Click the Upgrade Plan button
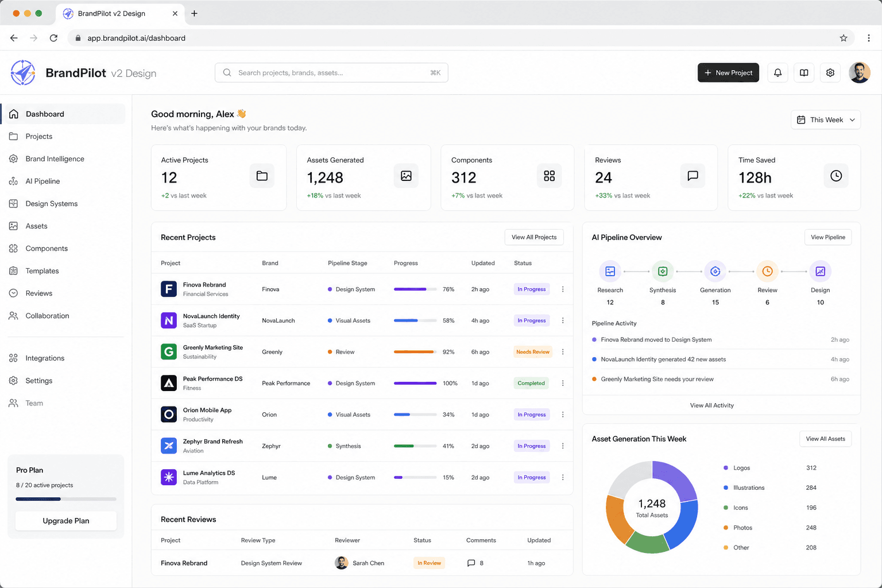The width and height of the screenshot is (882, 588). 66,521
